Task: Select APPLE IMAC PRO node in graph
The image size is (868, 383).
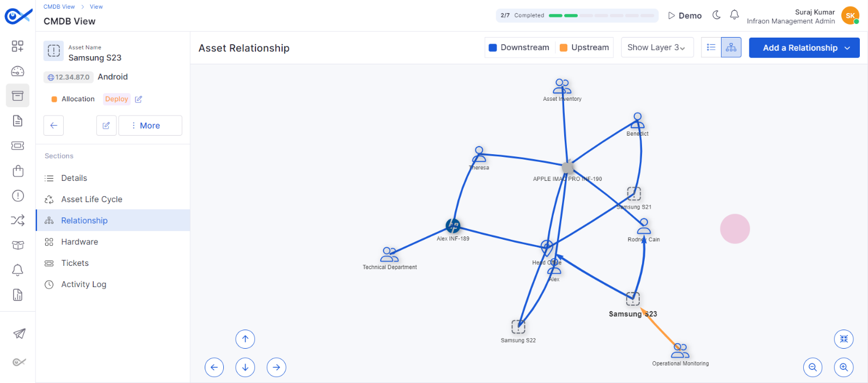Action: [x=567, y=167]
